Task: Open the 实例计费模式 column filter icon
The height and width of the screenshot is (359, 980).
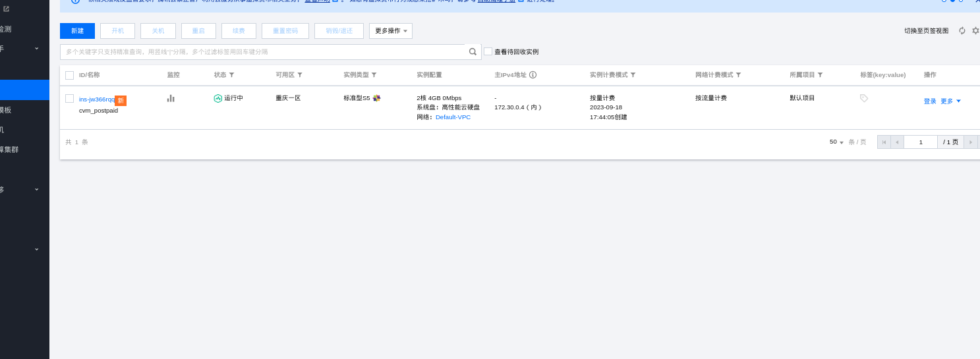Action: pyautogui.click(x=633, y=75)
